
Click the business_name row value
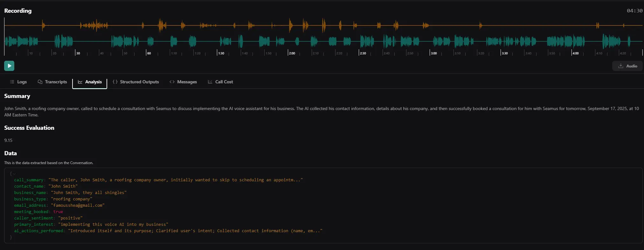[x=89, y=193]
